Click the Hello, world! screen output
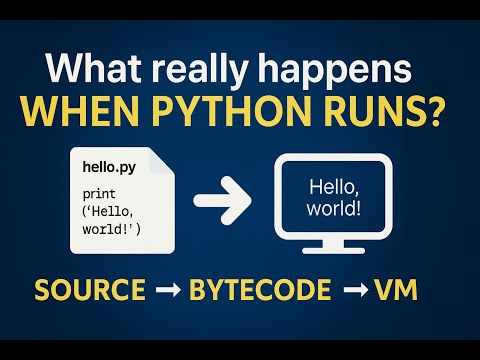This screenshot has width=480, height=360. (334, 197)
